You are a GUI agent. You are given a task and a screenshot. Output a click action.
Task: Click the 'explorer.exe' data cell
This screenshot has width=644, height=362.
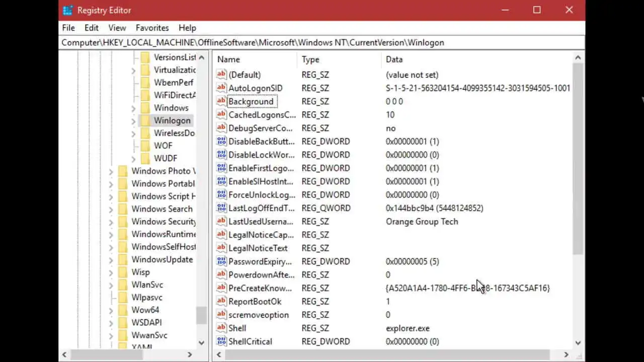[x=408, y=328]
